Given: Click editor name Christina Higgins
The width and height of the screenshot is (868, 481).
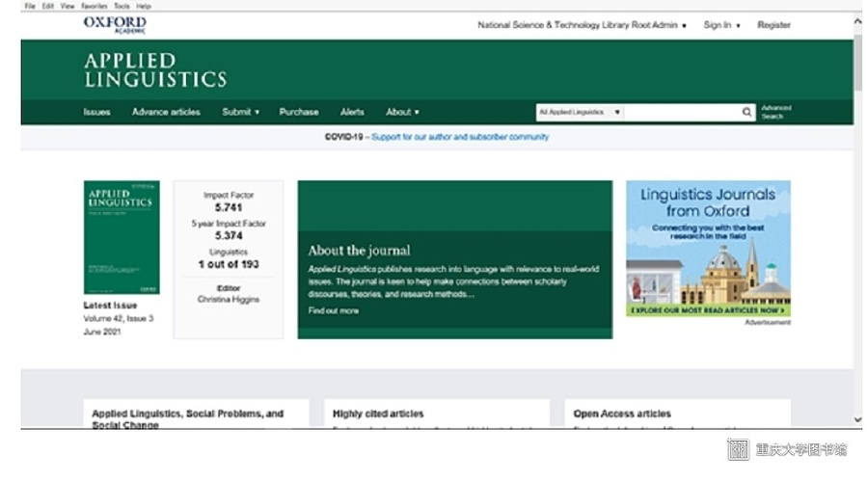Looking at the screenshot, I should (x=229, y=300).
